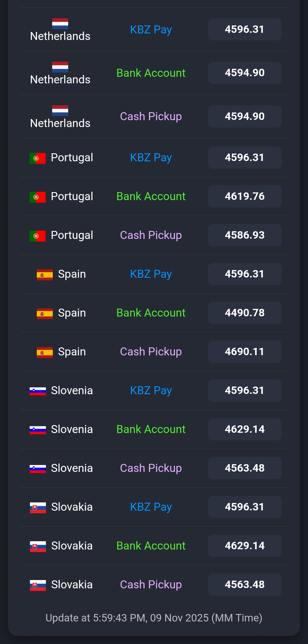Open the Bank Account link for Slovakia

tap(151, 546)
